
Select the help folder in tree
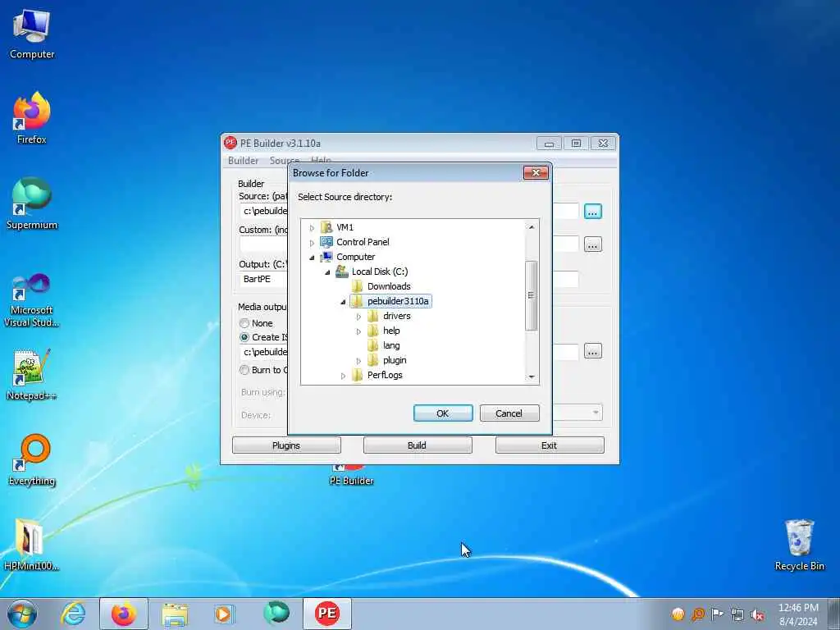[384, 331]
